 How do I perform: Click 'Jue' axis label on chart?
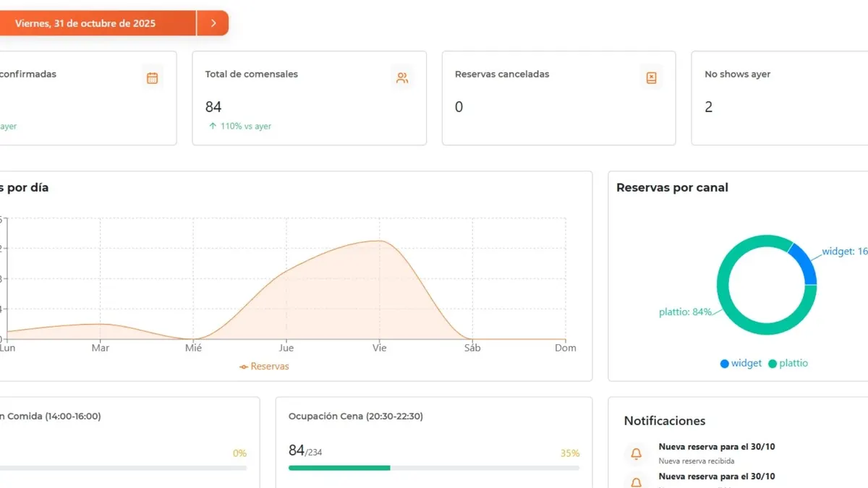286,348
